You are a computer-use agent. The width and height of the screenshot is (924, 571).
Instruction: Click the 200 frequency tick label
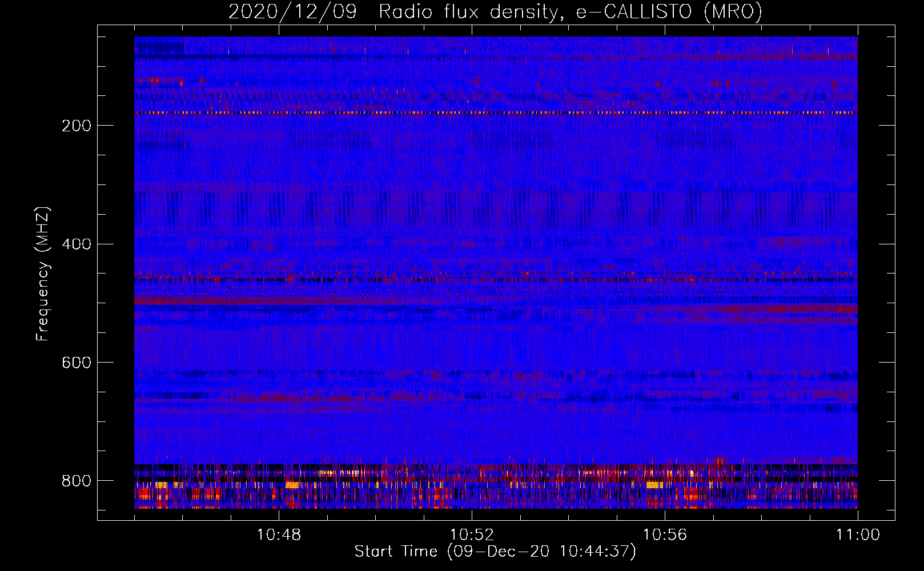click(76, 126)
